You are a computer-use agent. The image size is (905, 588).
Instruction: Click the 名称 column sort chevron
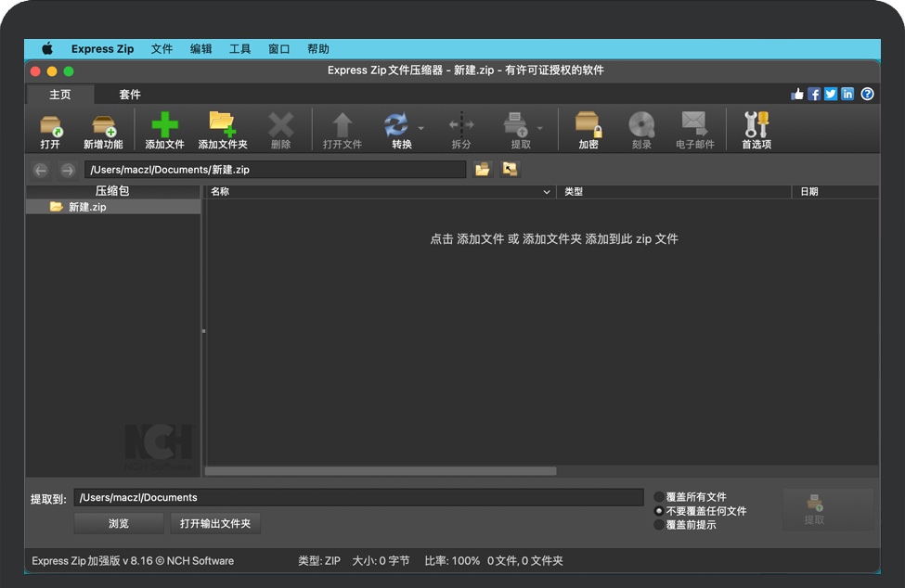[547, 192]
